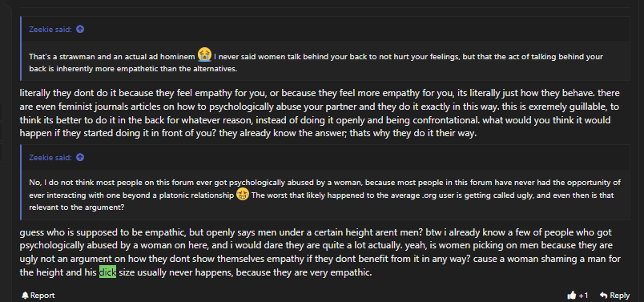The image size is (644, 302).
Task: Click the crying emoji in the first quote
Action: tap(204, 54)
